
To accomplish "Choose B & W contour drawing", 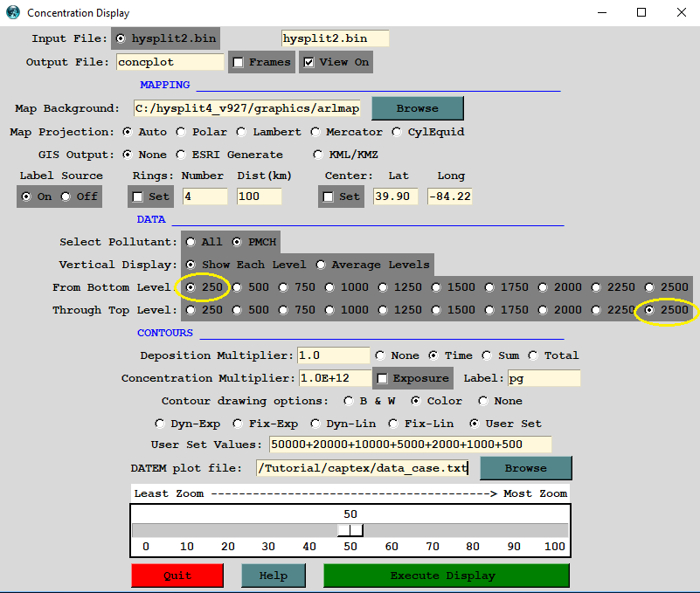I will click(x=350, y=401).
